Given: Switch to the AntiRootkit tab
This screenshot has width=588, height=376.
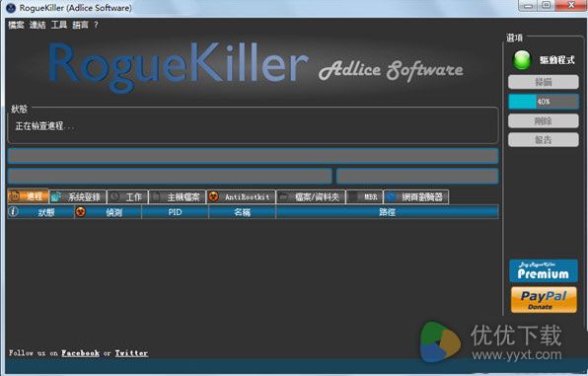Looking at the screenshot, I should coord(241,196).
